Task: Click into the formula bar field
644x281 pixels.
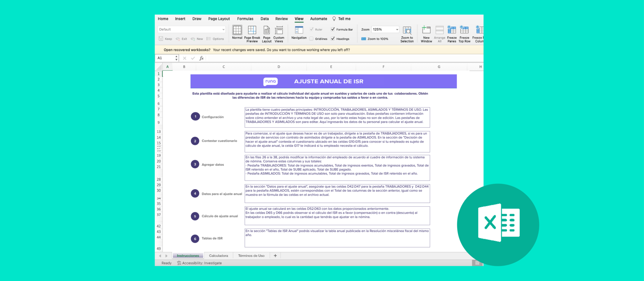Action: pyautogui.click(x=345, y=58)
